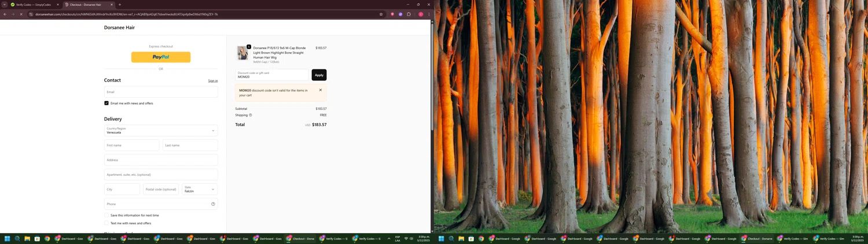
Task: Open the Chrome profile avatar
Action: (421, 14)
